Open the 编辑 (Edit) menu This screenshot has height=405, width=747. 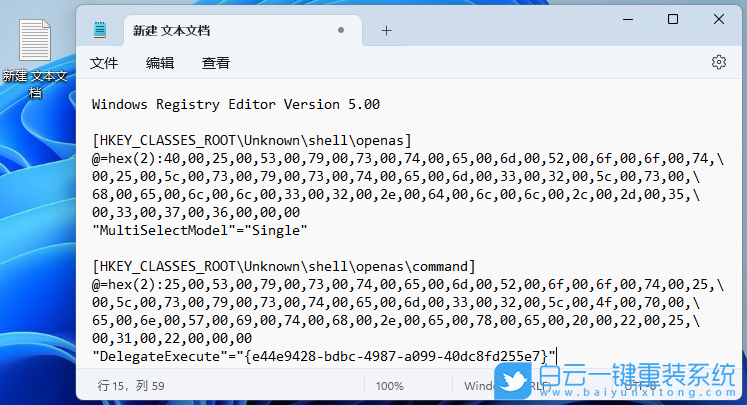160,63
